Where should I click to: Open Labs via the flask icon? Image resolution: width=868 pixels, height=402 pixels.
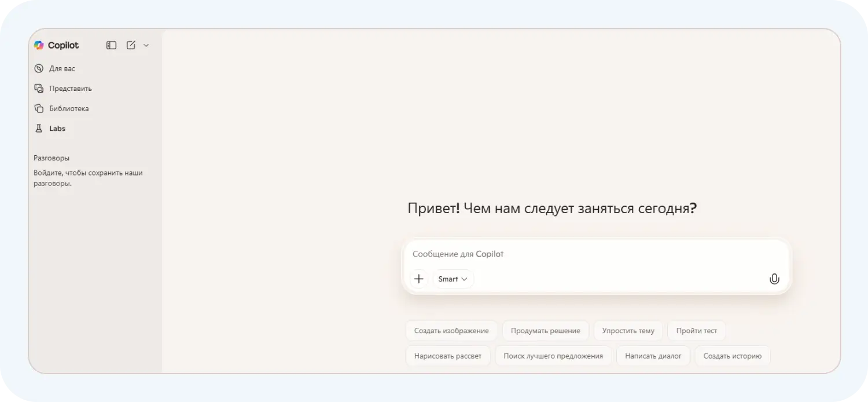[x=38, y=128]
